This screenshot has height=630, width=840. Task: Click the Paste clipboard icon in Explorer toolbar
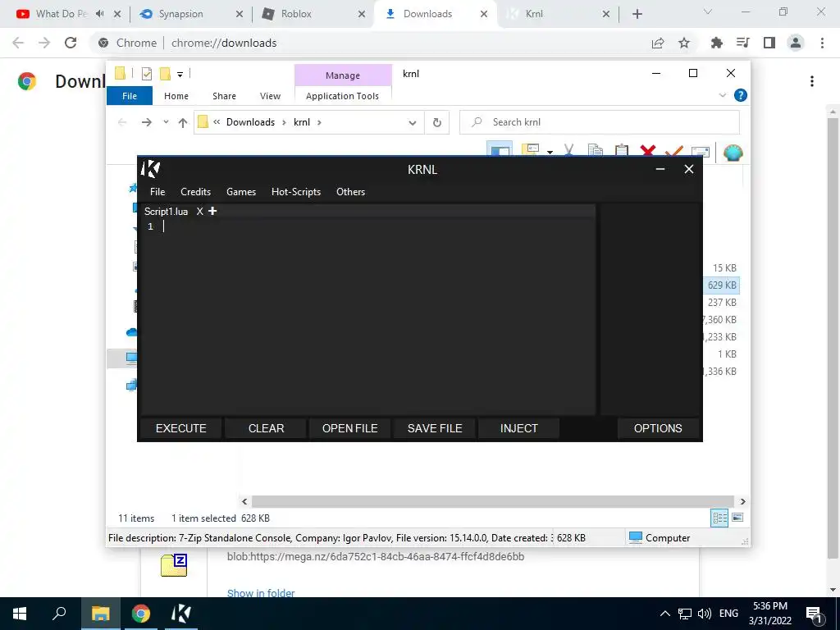pyautogui.click(x=622, y=151)
